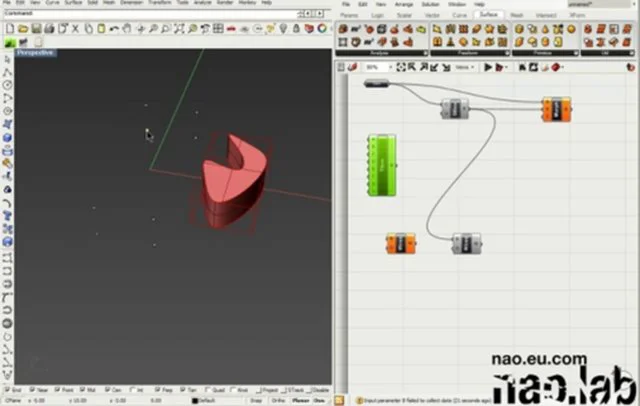
Task: Click the black play arrow on canvas toolbar
Action: [x=488, y=67]
